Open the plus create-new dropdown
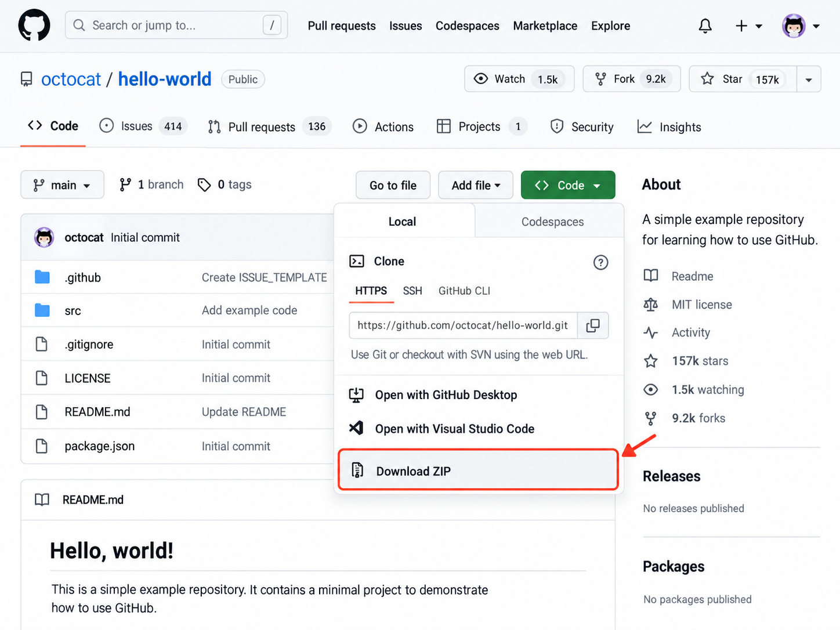Screen dimensions: 840x630 click(748, 26)
